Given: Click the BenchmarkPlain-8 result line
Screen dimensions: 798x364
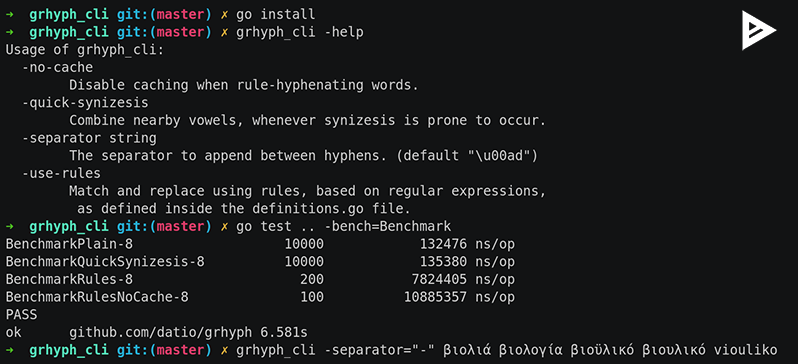Looking at the screenshot, I should tap(260, 244).
